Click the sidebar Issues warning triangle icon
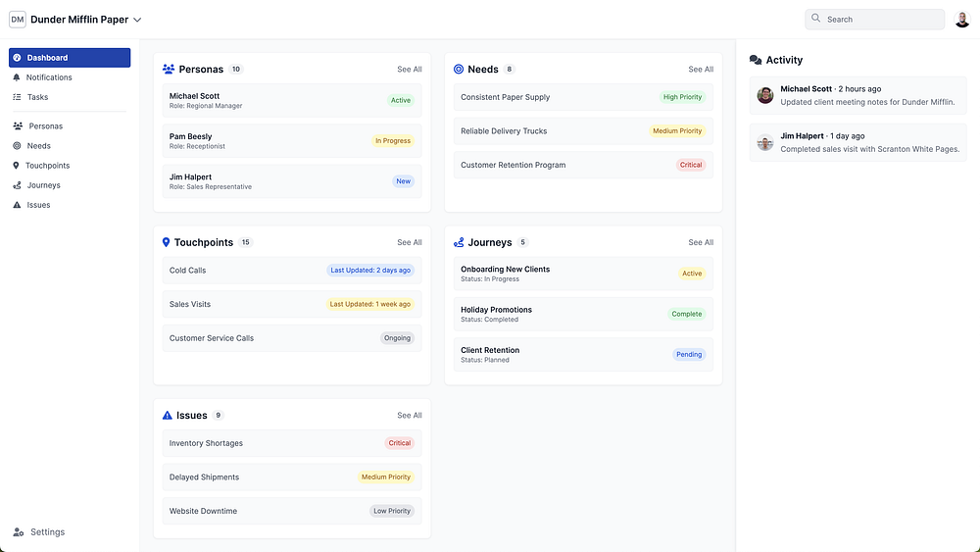 [x=17, y=205]
